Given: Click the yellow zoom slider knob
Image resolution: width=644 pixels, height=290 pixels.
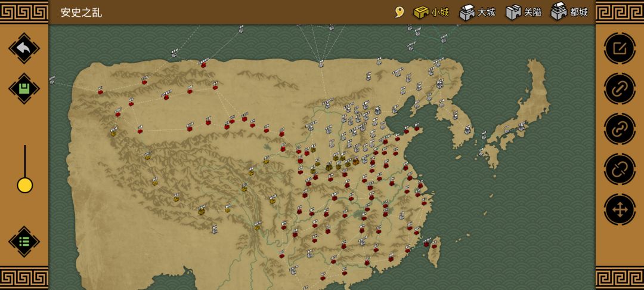Looking at the screenshot, I should (x=24, y=185).
